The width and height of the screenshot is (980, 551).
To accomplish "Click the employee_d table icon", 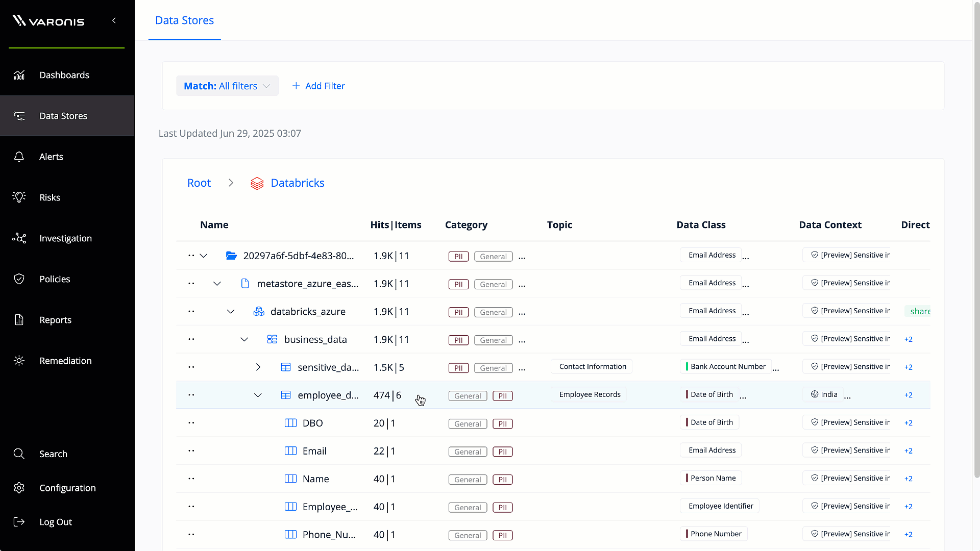I will (286, 395).
